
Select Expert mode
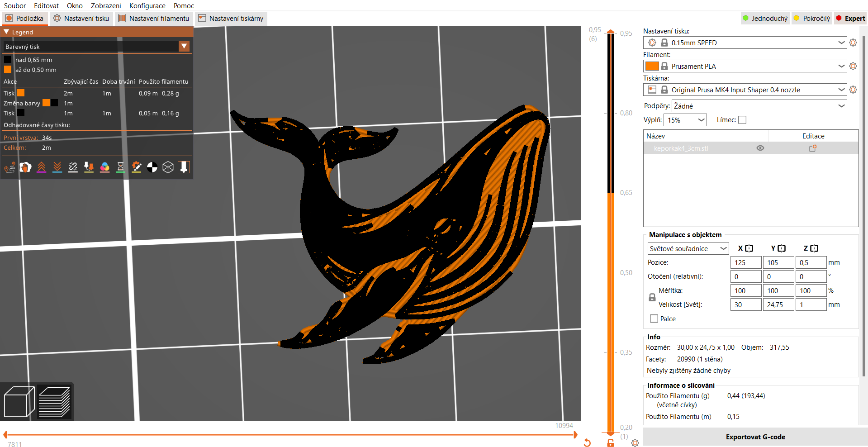pos(850,19)
